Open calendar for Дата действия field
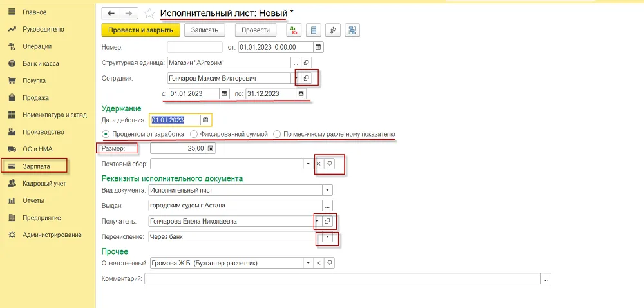 (x=206, y=120)
